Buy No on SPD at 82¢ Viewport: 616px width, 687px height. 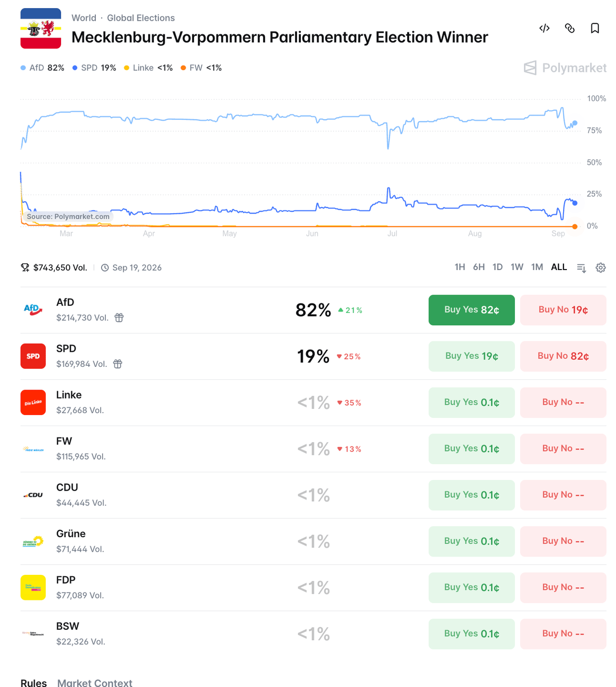coord(563,356)
